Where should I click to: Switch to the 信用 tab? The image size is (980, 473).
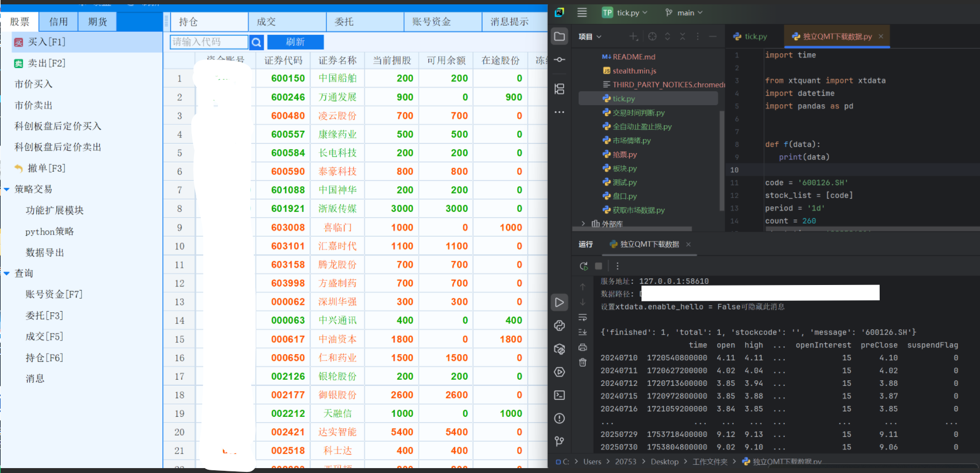click(x=58, y=22)
